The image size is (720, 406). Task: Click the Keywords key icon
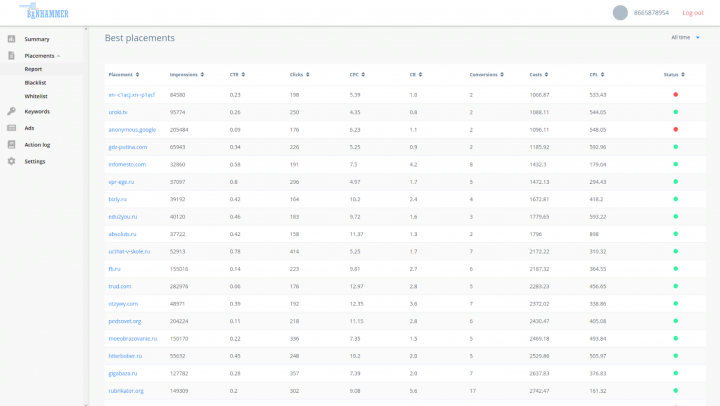tap(11, 111)
